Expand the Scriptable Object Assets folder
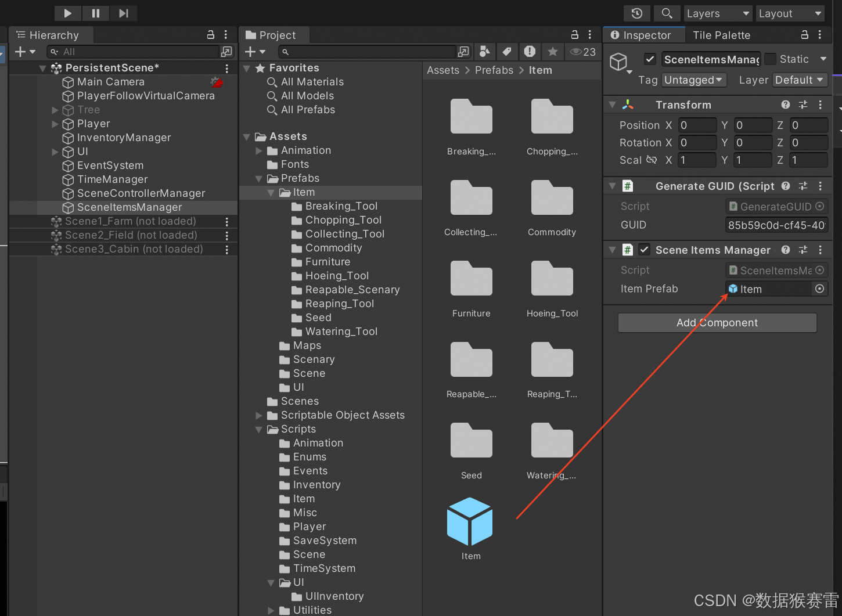Image resolution: width=842 pixels, height=616 pixels. [x=258, y=415]
